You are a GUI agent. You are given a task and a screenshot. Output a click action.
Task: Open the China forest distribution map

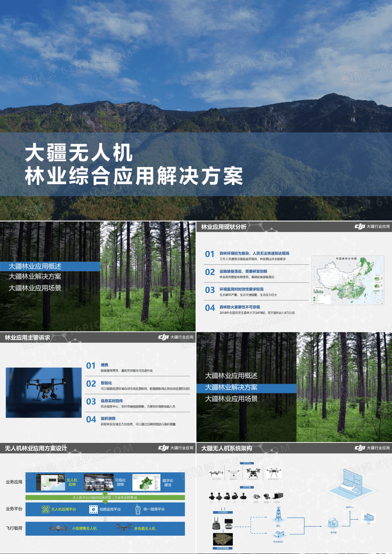coord(348,280)
